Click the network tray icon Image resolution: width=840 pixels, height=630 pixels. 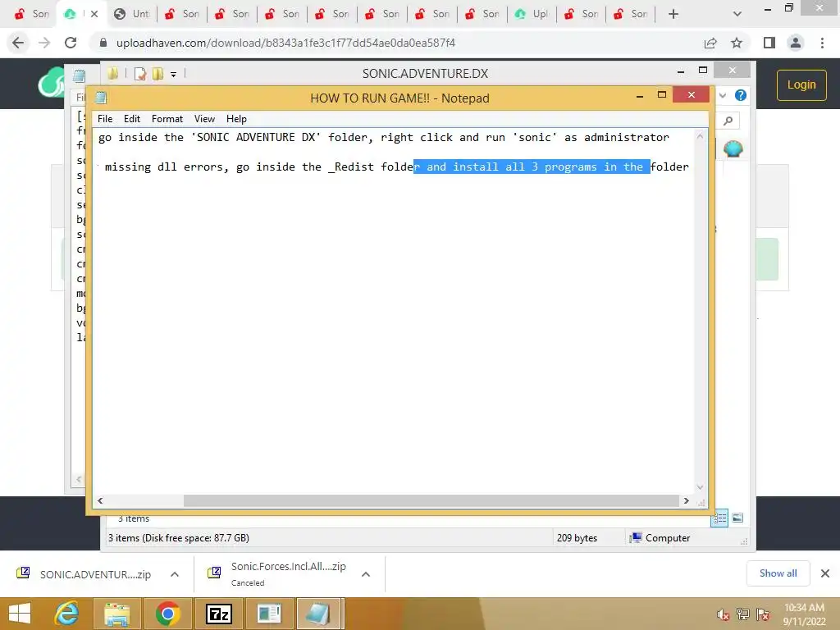pos(742,614)
